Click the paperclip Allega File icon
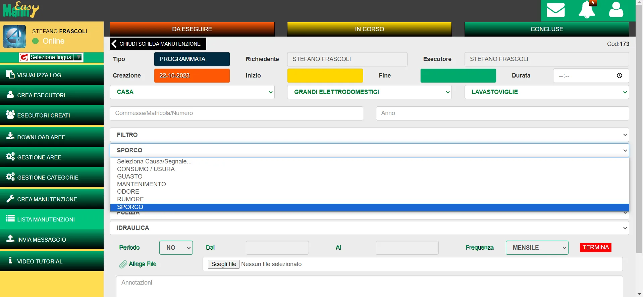This screenshot has width=644, height=297. click(x=123, y=264)
